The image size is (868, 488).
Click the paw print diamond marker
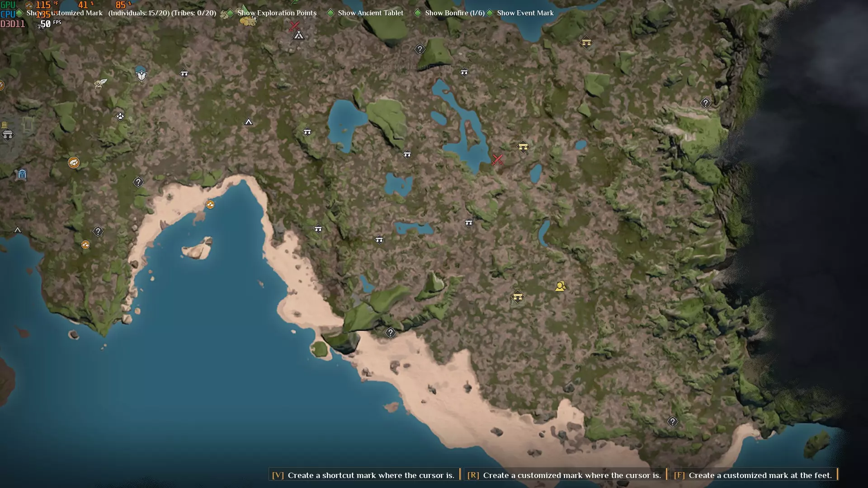tap(120, 117)
